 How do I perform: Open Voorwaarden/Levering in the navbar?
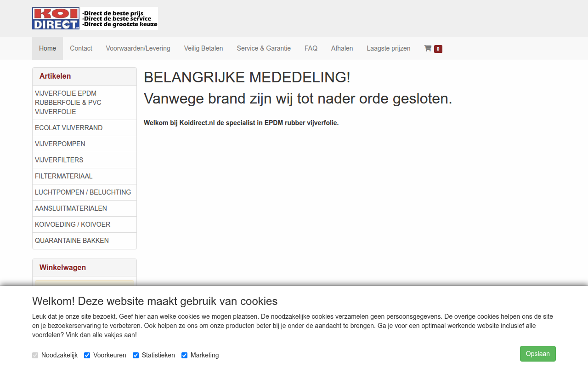tap(138, 48)
